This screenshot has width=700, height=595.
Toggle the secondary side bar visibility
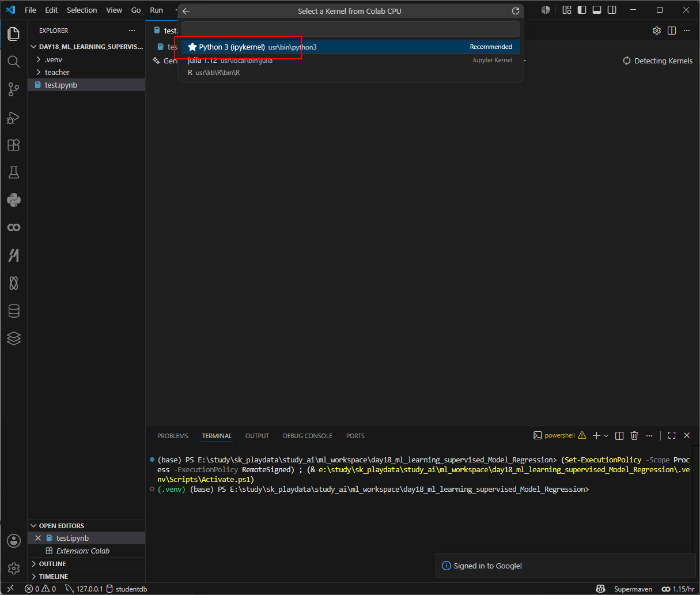click(x=612, y=10)
